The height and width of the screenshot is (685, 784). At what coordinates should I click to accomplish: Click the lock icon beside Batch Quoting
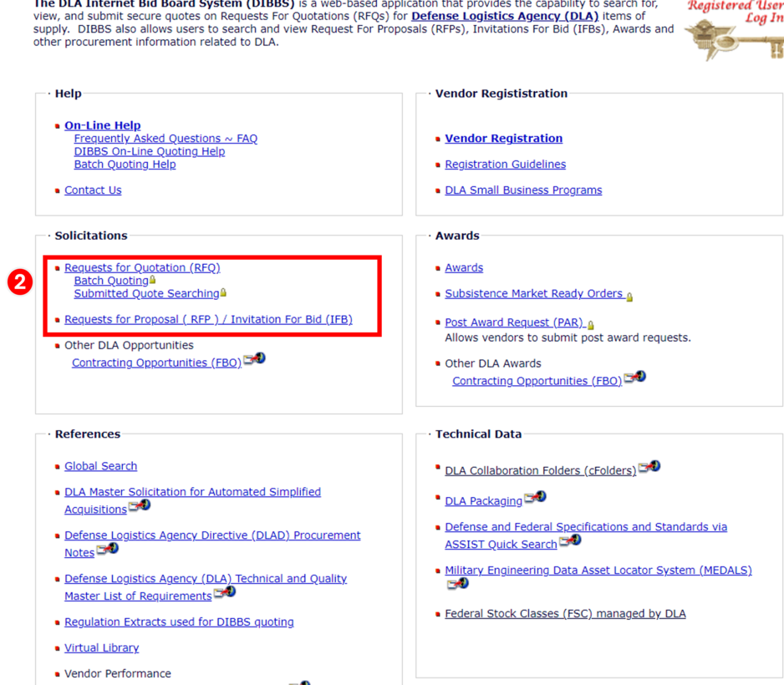coord(152,280)
